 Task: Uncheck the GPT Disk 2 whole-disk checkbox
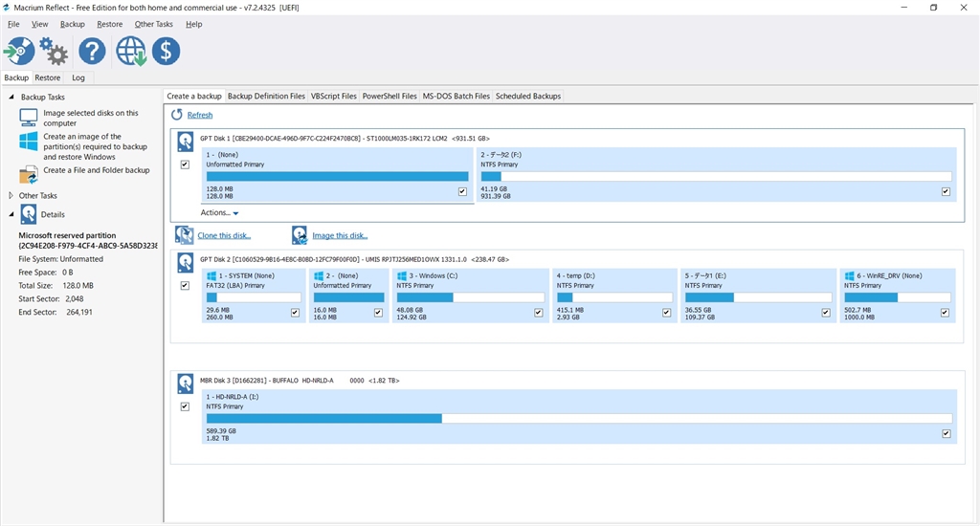coord(185,286)
